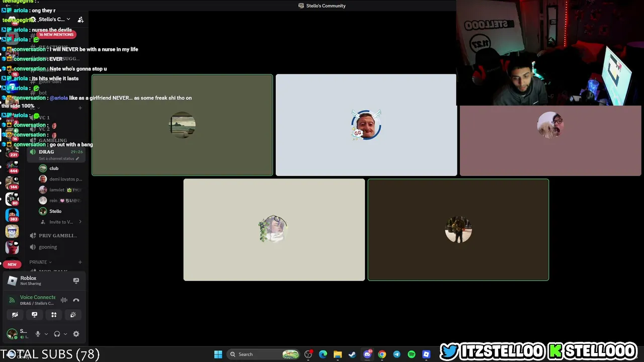Add channel to PRIVATE category plus icon

pos(80,262)
